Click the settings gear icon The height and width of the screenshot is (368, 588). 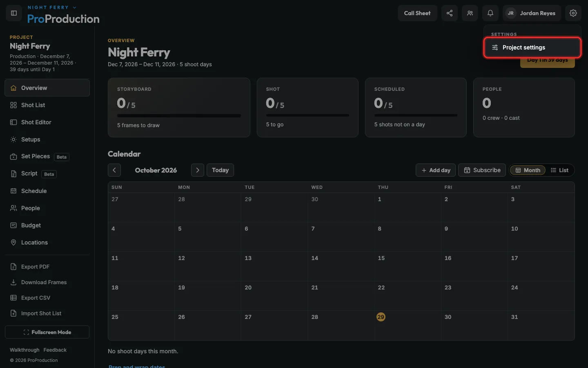[x=573, y=13]
